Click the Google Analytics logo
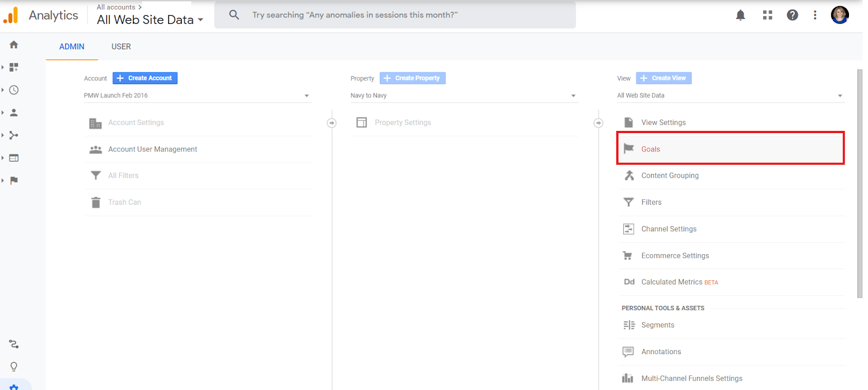This screenshot has width=868, height=390. [x=11, y=15]
